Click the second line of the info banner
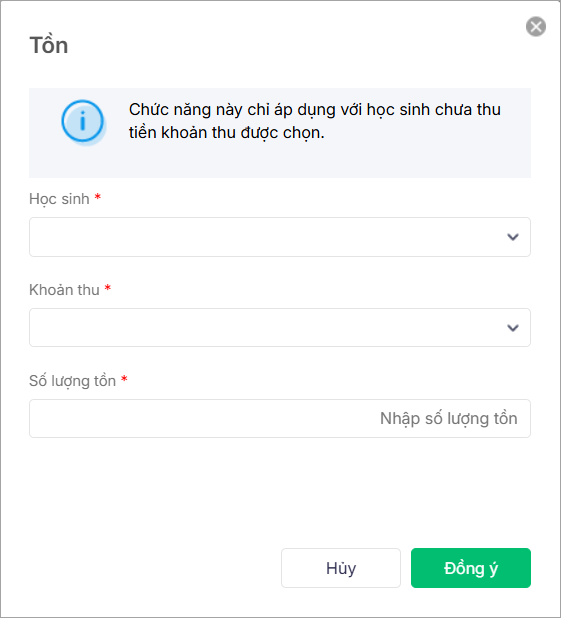 click(227, 133)
